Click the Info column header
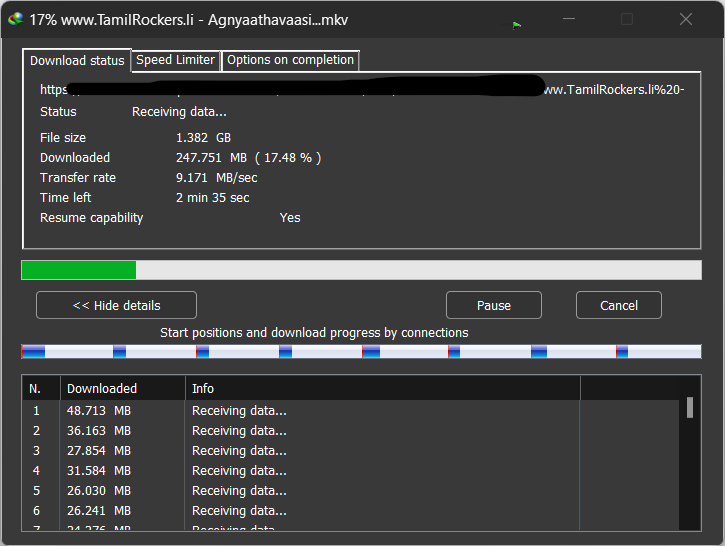This screenshot has height=546, width=725. [x=383, y=388]
